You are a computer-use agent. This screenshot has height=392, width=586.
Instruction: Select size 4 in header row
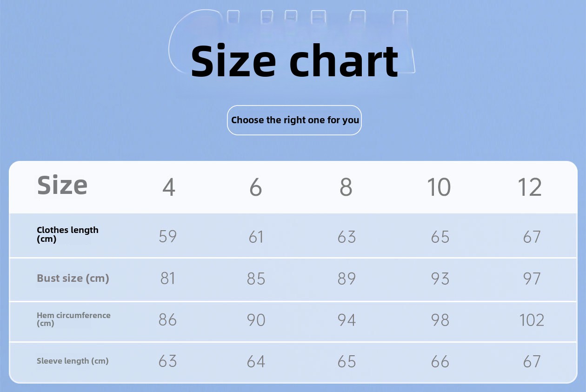click(168, 187)
